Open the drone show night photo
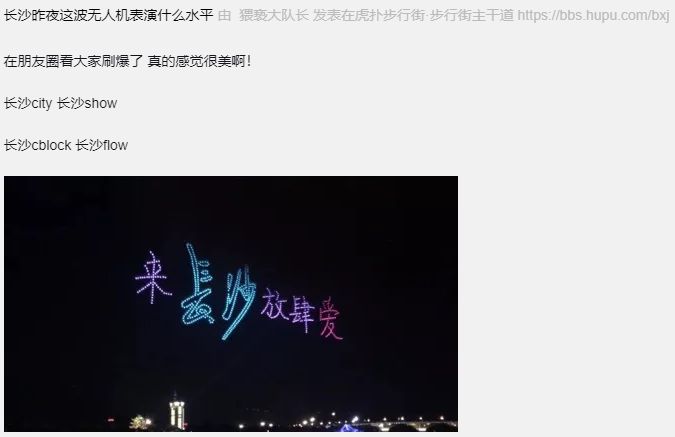Screen dimensions: 675x437 coord(231,304)
